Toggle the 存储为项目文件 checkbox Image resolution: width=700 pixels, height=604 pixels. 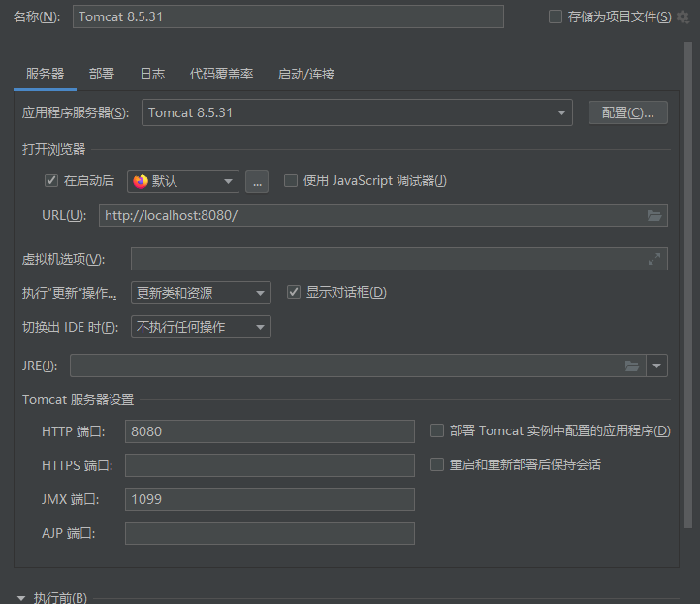[x=555, y=16]
